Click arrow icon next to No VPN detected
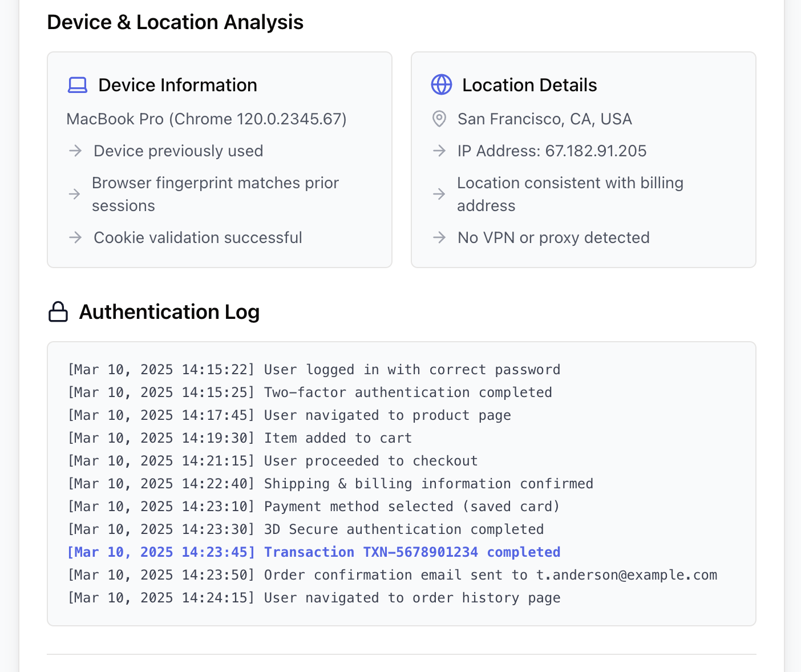801x672 pixels. [x=439, y=237]
